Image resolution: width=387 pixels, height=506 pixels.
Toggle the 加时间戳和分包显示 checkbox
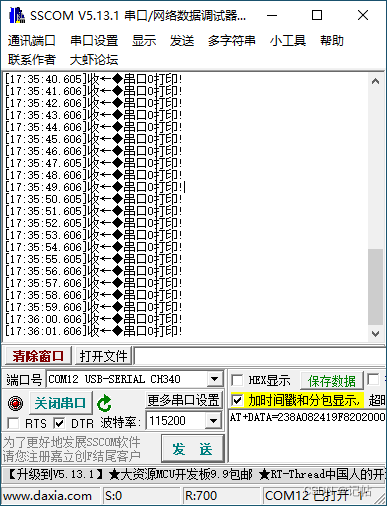click(x=237, y=400)
